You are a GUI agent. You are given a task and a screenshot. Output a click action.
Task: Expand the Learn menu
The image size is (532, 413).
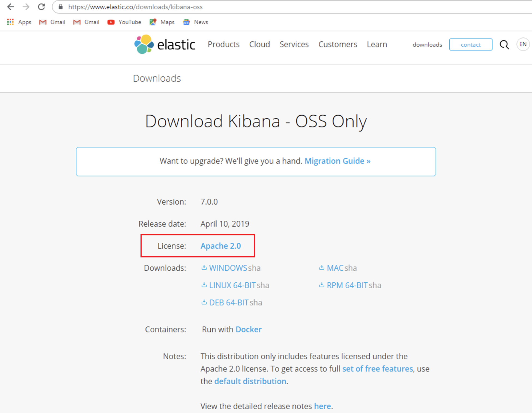[x=377, y=44]
